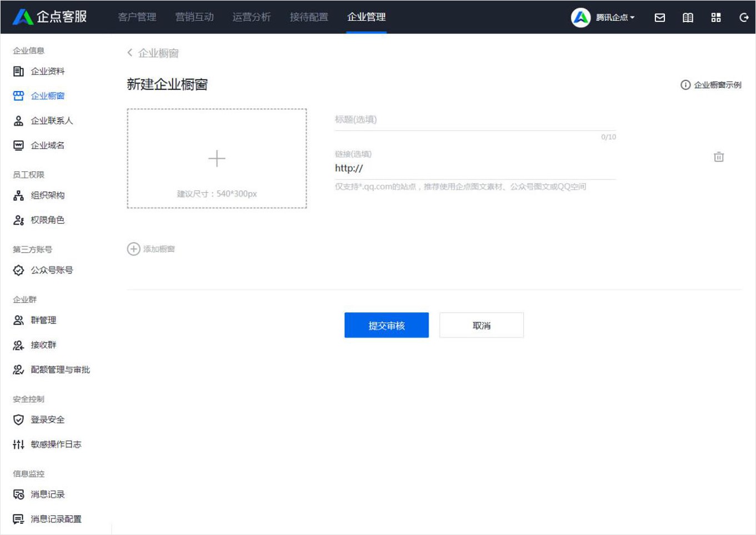取消新建企业橱窗
The image size is (756, 535).
pos(481,325)
